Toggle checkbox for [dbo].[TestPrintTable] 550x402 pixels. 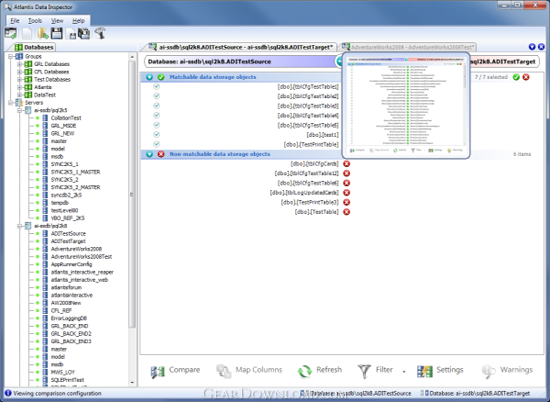click(x=156, y=144)
